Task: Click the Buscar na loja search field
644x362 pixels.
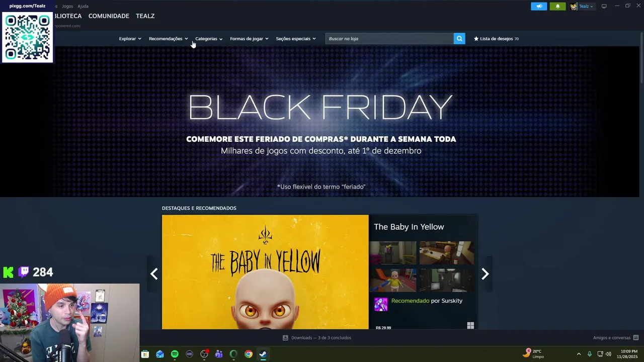Action: point(389,39)
